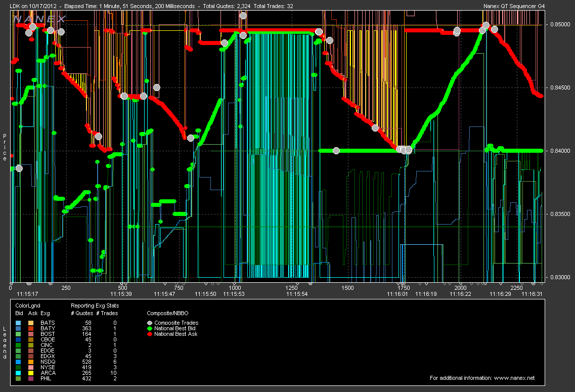Open the www.nanex.net information link
This screenshot has width=575, height=392.
point(514,378)
